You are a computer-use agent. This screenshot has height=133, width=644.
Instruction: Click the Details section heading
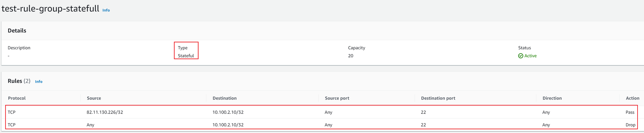tap(17, 31)
